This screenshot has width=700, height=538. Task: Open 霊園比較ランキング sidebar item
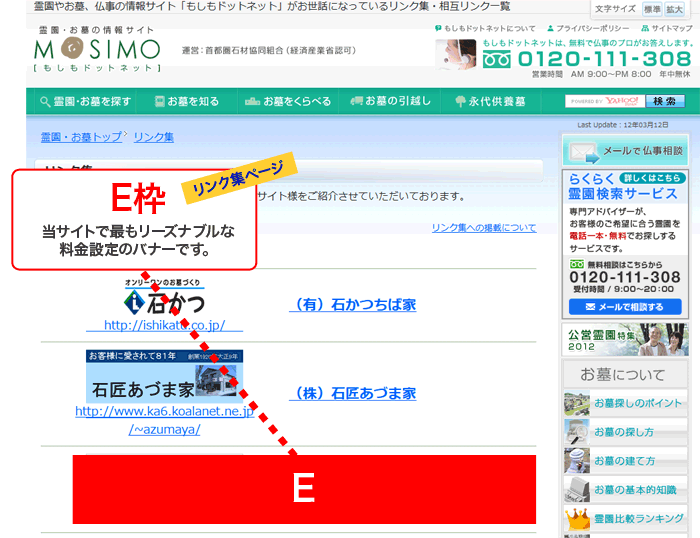(x=638, y=518)
